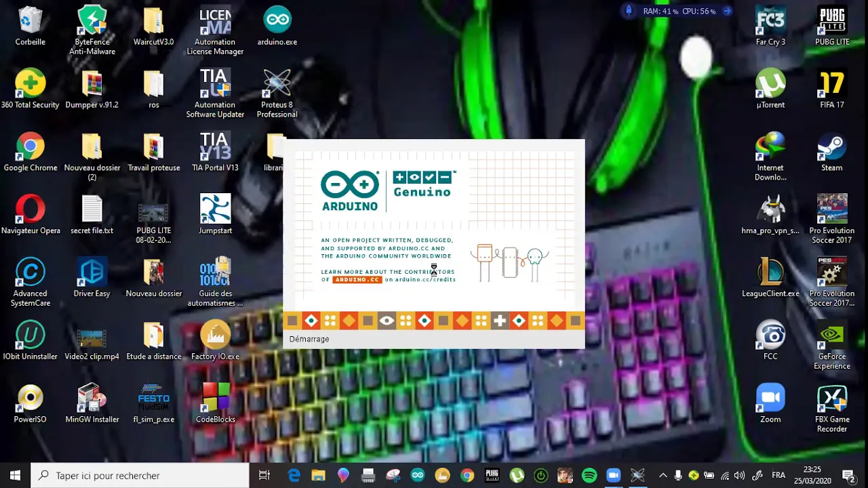
Task: Open Etude a distance folder
Action: [154, 341]
